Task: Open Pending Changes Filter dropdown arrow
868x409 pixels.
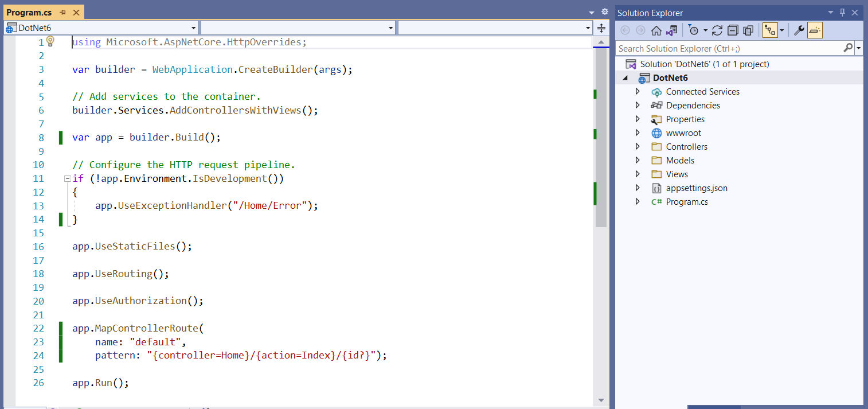Action: [705, 30]
